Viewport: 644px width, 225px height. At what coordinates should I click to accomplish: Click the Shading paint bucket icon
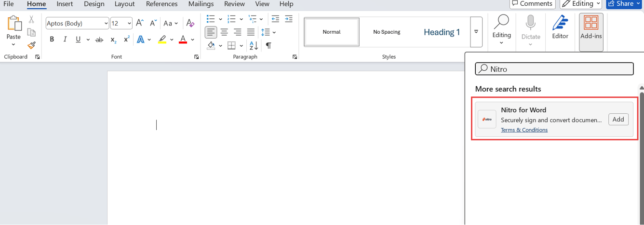click(211, 45)
